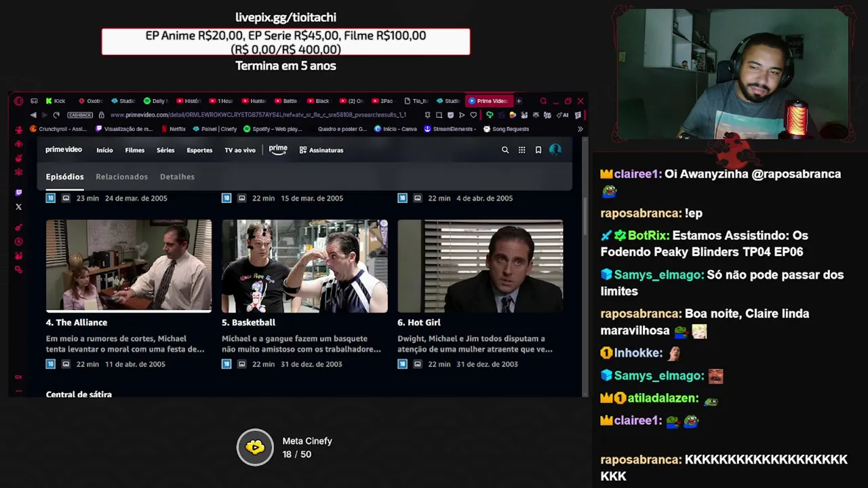Viewport: 868px width, 488px height.
Task: Click the Prime smile logo link
Action: (x=278, y=150)
